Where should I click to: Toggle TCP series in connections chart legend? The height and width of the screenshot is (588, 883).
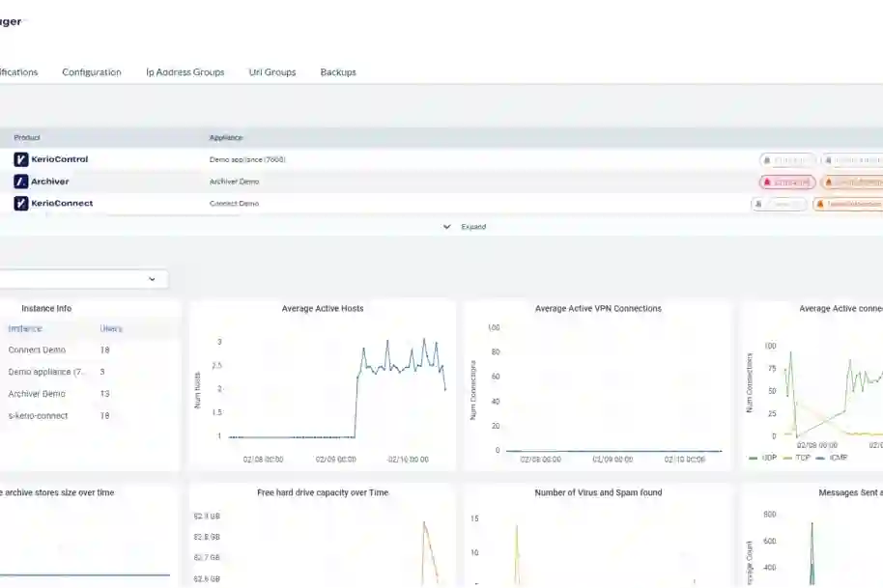[x=796, y=458]
